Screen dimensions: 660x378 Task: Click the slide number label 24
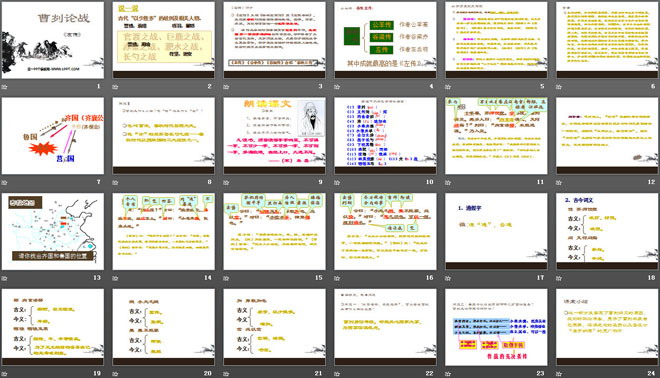point(651,373)
